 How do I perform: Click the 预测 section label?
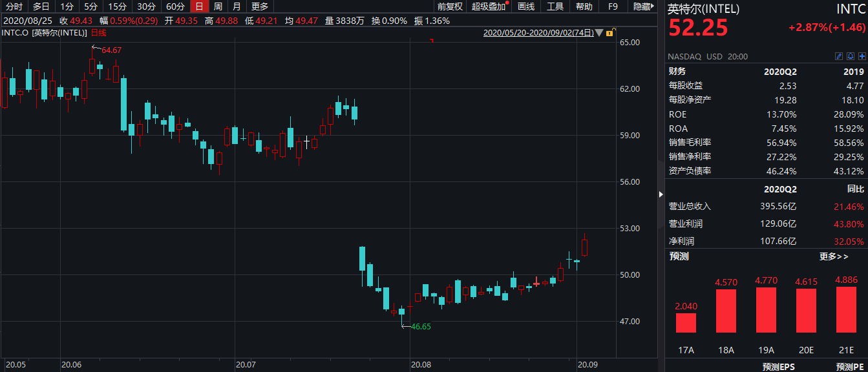click(x=678, y=256)
